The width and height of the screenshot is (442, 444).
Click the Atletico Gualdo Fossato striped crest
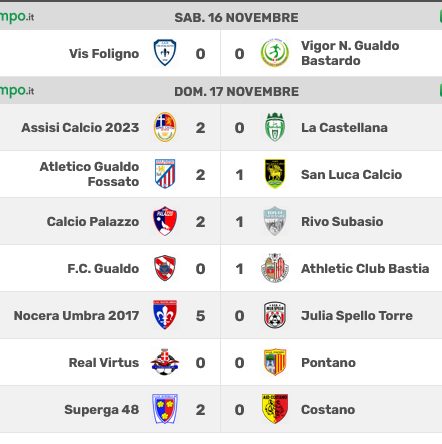(165, 174)
